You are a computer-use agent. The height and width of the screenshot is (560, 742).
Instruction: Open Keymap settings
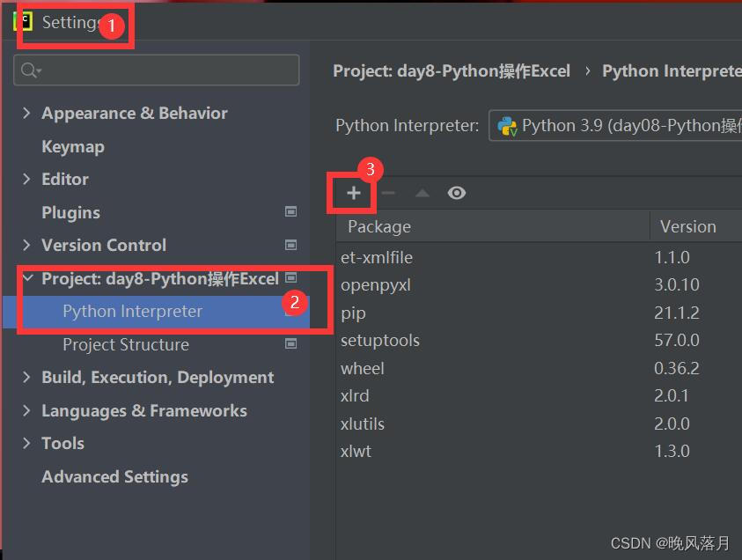(x=73, y=147)
